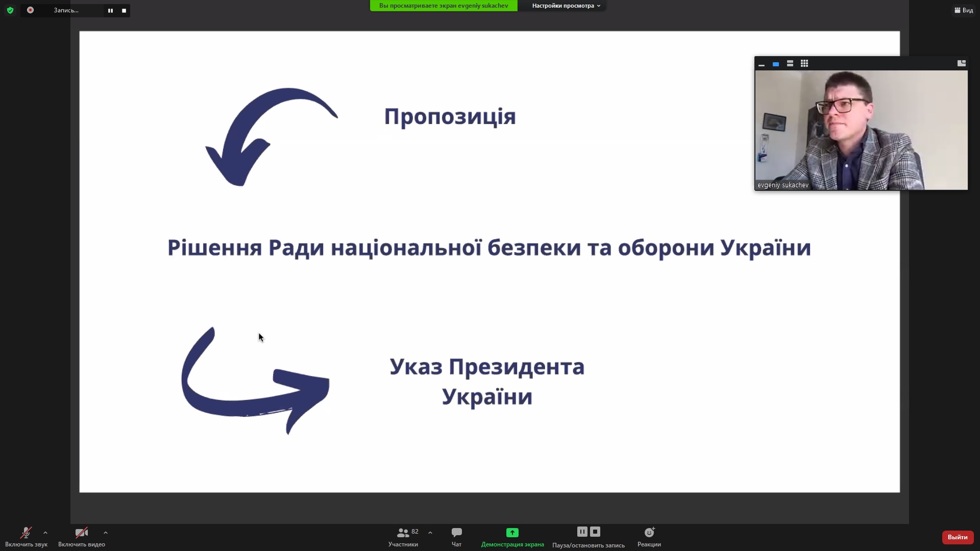This screenshot has height=551, width=980.
Task: Click the side-by-side mode icon on video panel
Action: (x=962, y=63)
